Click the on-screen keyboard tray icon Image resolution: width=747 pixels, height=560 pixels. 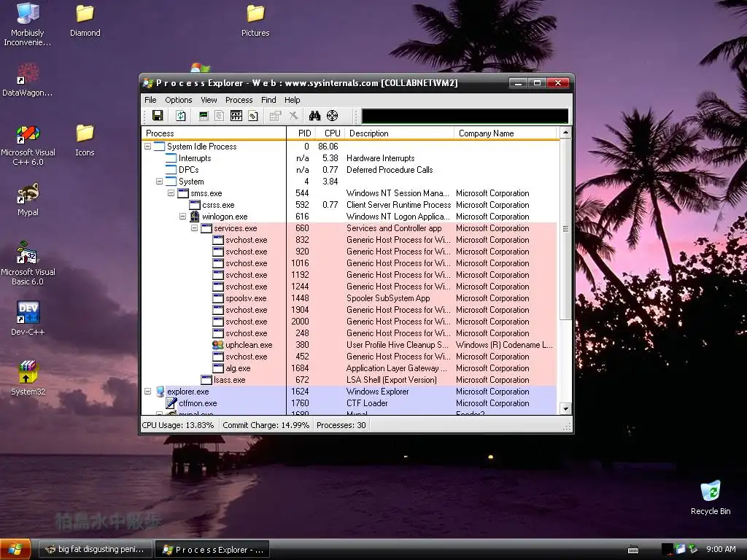coord(632,550)
